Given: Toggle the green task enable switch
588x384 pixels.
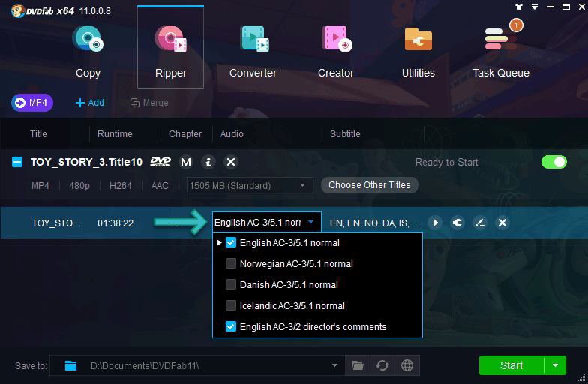Looking at the screenshot, I should point(553,162).
